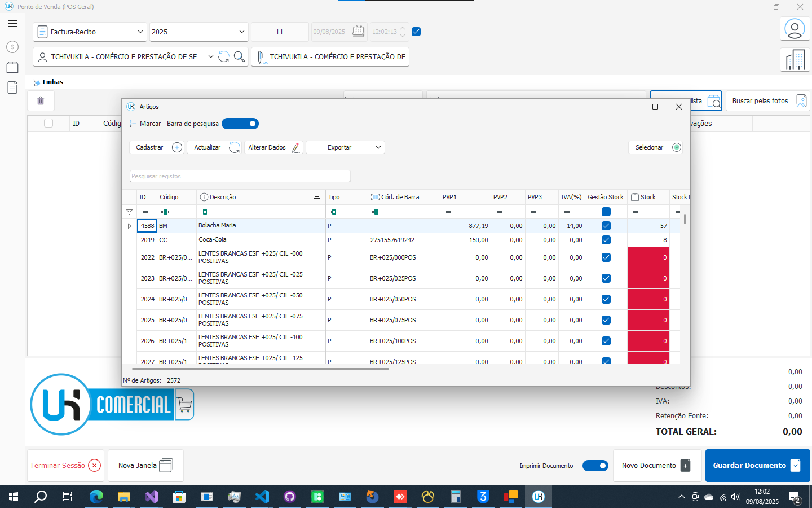Click Buscar pelas fotos button
Viewport: 812px width, 508px height.
point(767,101)
